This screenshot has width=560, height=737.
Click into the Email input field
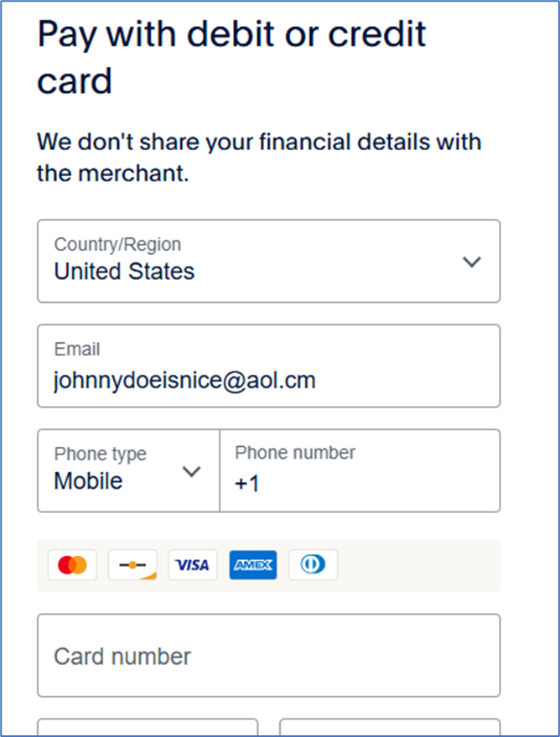click(268, 366)
